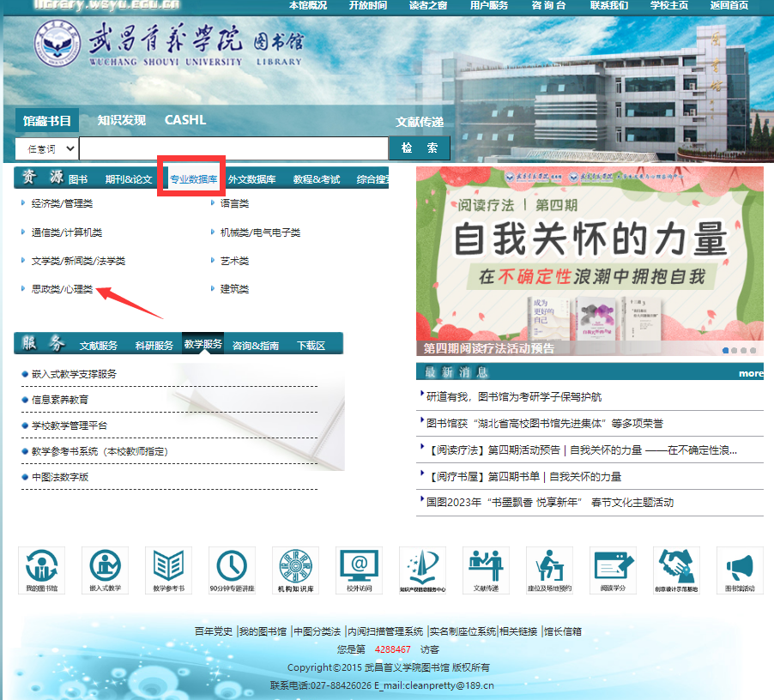
Task: Open the 思政类/心理类 database link
Action: pos(62,290)
